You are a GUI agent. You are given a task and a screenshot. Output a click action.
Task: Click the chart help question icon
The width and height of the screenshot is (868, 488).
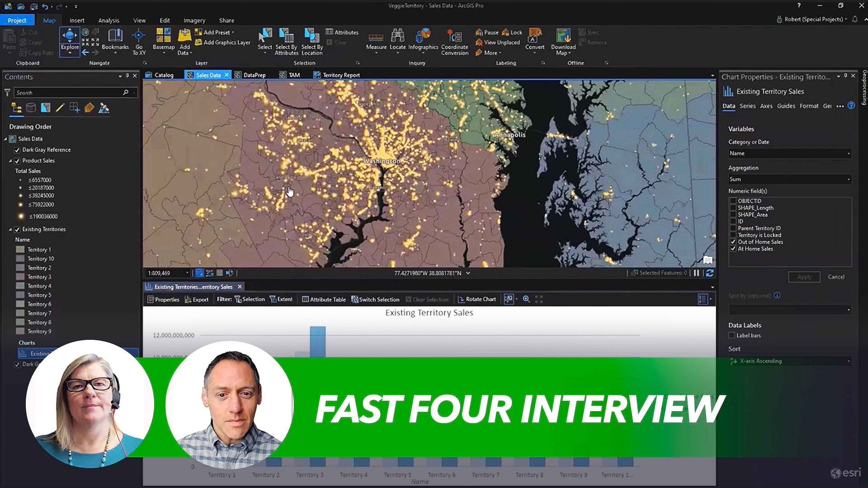(x=851, y=105)
